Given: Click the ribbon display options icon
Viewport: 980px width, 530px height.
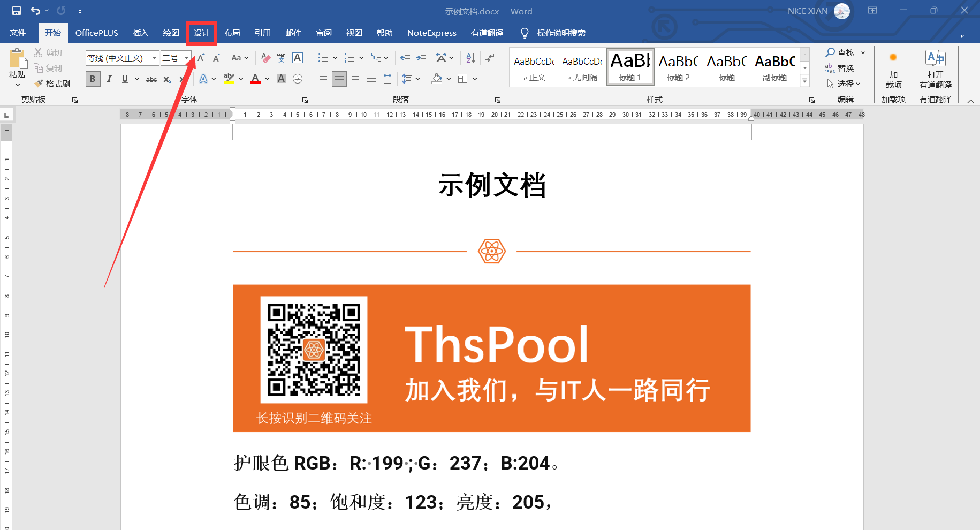Looking at the screenshot, I should pyautogui.click(x=872, y=11).
